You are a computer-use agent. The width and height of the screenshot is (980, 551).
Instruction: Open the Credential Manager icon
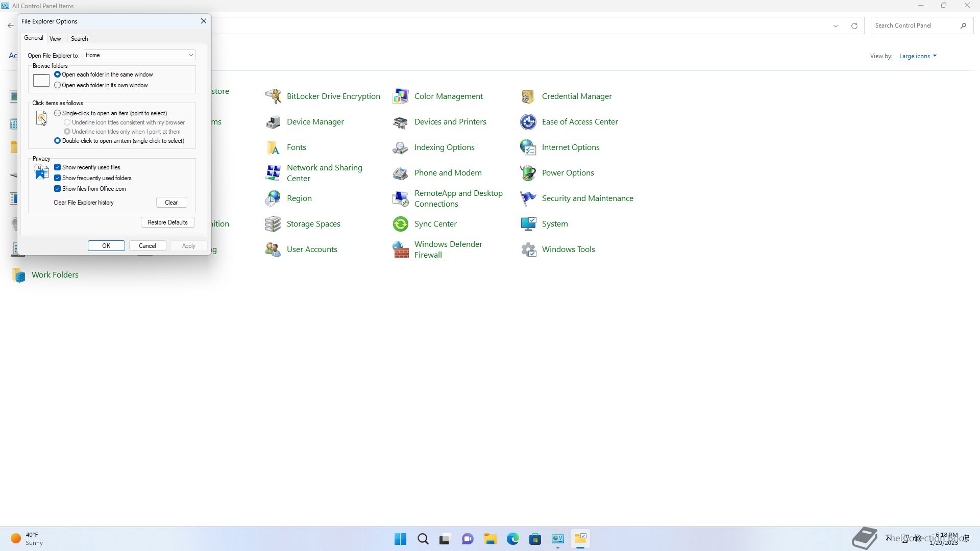(x=528, y=96)
